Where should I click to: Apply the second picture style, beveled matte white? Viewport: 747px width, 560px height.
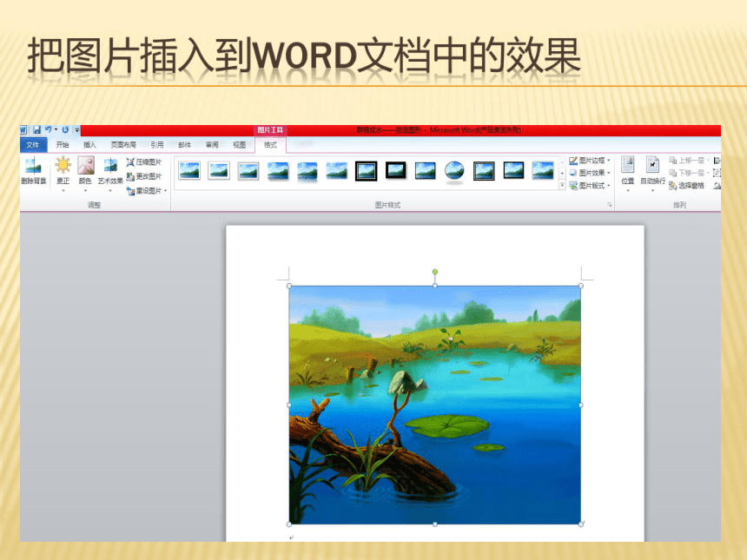(219, 170)
